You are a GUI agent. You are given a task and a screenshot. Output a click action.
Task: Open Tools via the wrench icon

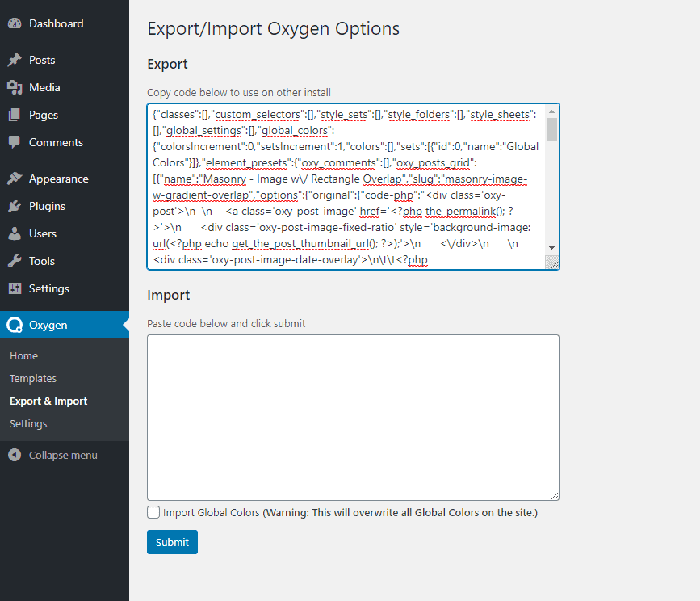15,261
